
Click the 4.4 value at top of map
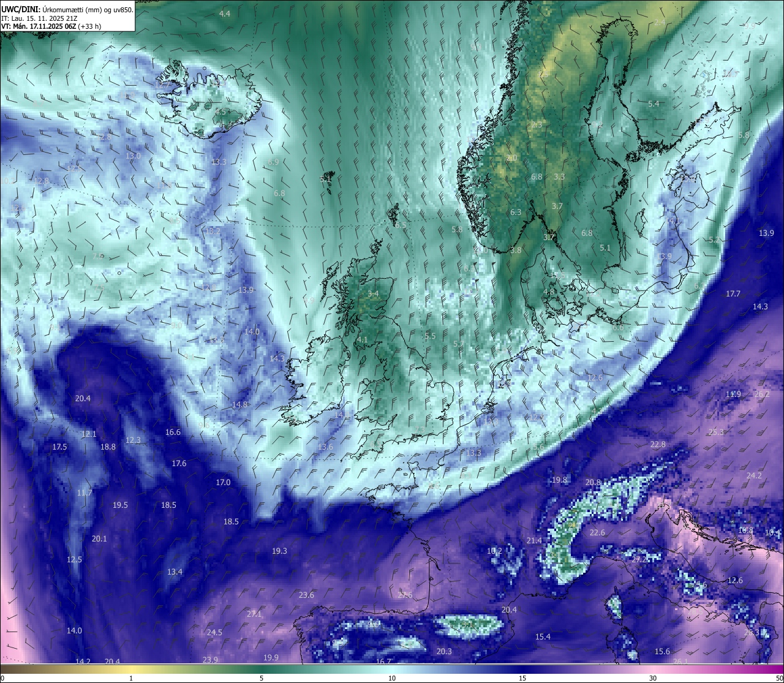click(x=225, y=13)
